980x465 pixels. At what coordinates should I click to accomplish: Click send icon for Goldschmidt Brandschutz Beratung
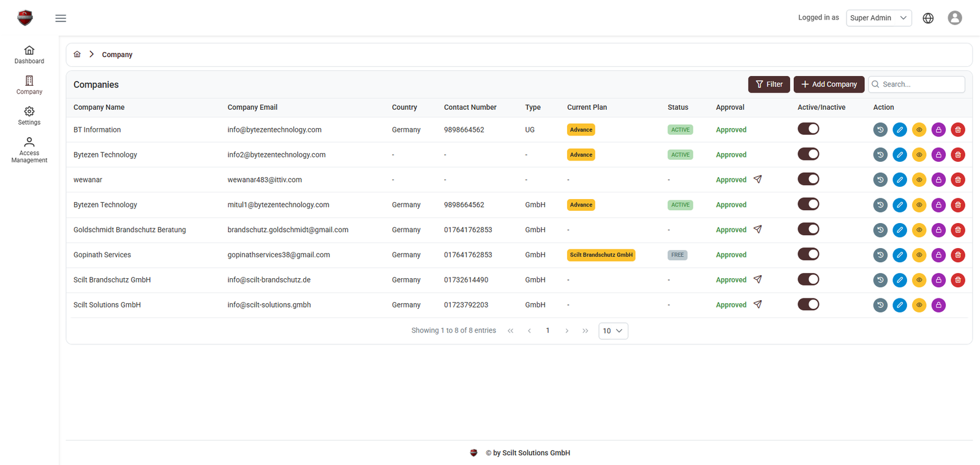758,230
